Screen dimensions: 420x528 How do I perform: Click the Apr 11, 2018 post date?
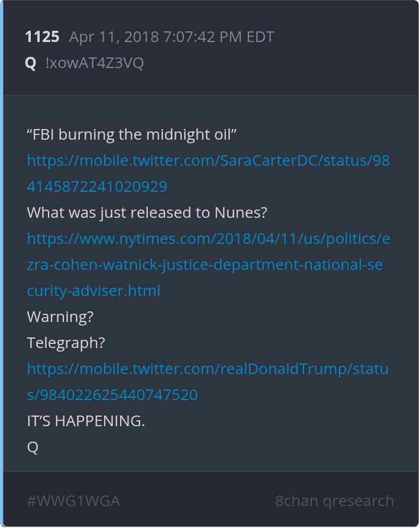(114, 37)
